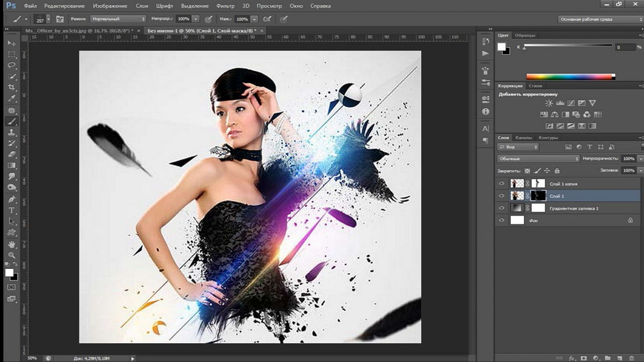Add a Brightness/Contrast adjustment (sun icon)
Screen dimensions: 644x362
point(549,103)
